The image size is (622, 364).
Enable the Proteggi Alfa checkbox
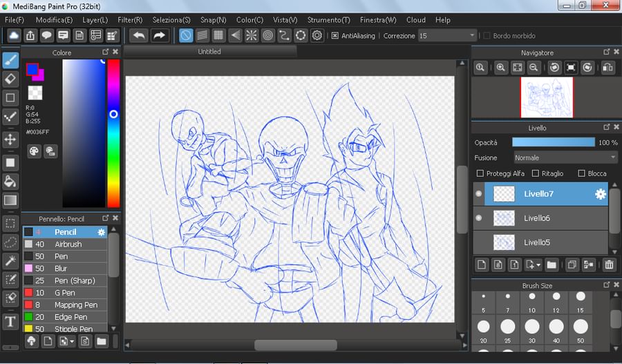click(480, 173)
